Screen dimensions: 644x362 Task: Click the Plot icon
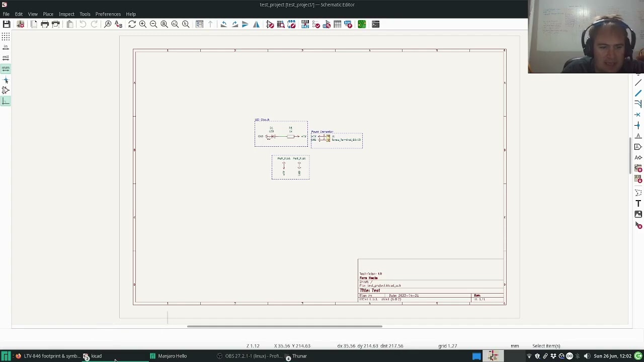click(x=56, y=24)
